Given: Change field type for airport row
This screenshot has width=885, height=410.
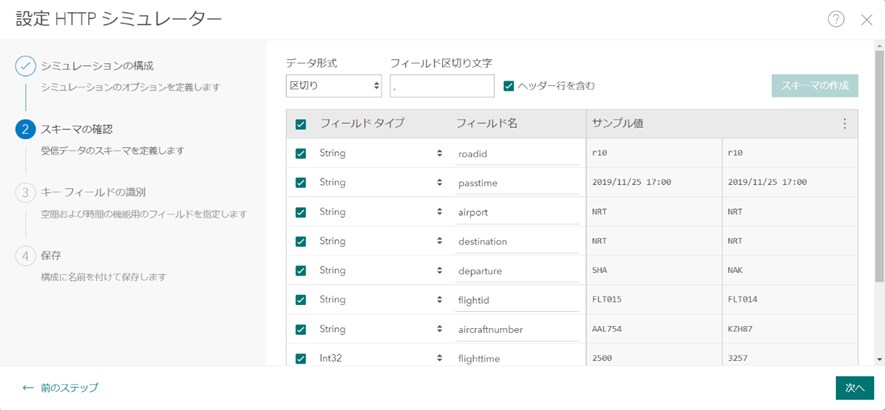Looking at the screenshot, I should 380,212.
